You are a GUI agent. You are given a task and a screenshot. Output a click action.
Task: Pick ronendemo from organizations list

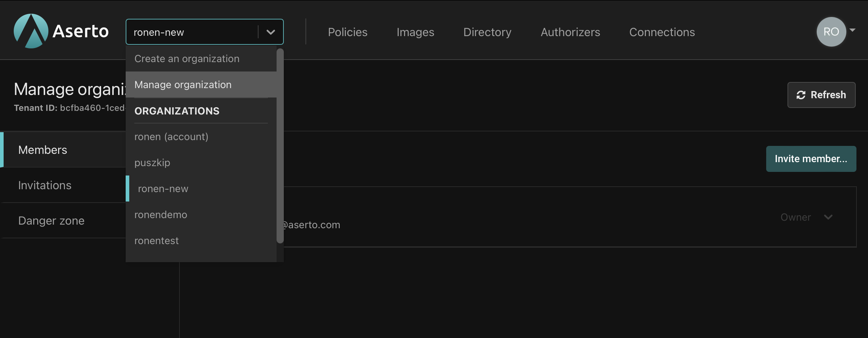point(161,215)
